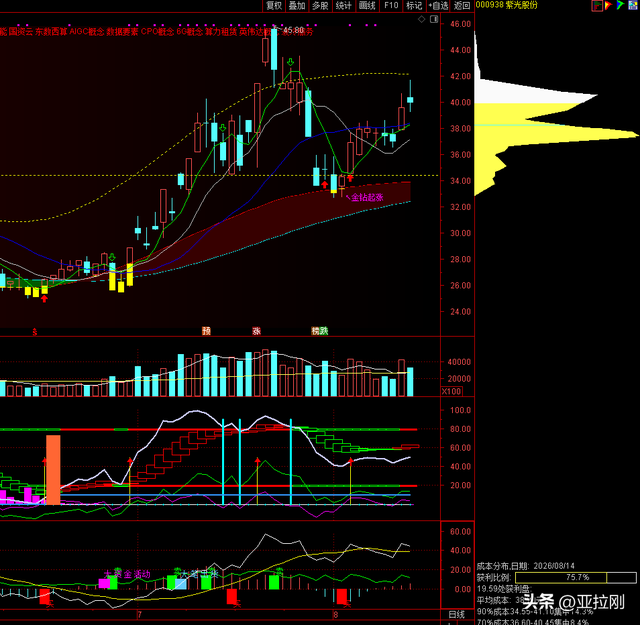Switch period via 日线 label

(x=457, y=614)
